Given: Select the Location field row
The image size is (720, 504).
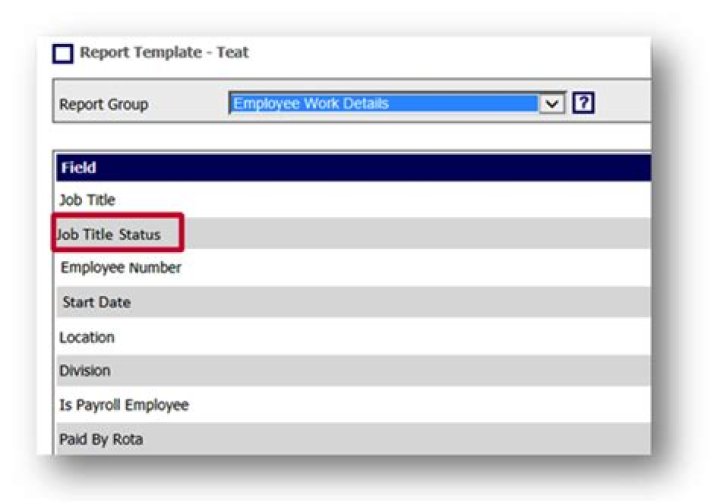Looking at the screenshot, I should click(353, 337).
